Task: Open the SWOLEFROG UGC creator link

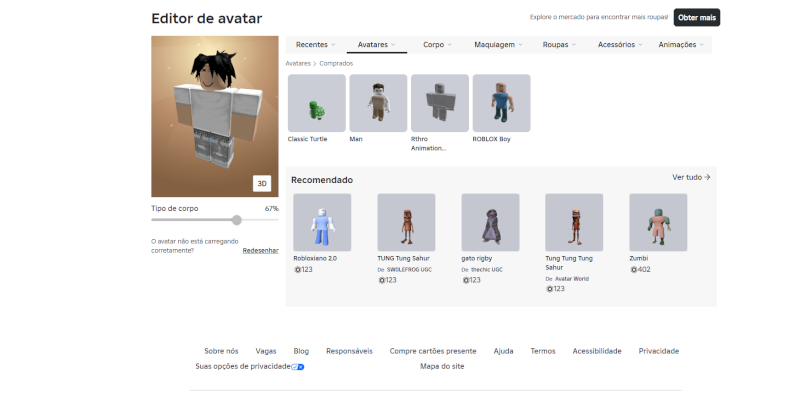Action: pyautogui.click(x=409, y=269)
